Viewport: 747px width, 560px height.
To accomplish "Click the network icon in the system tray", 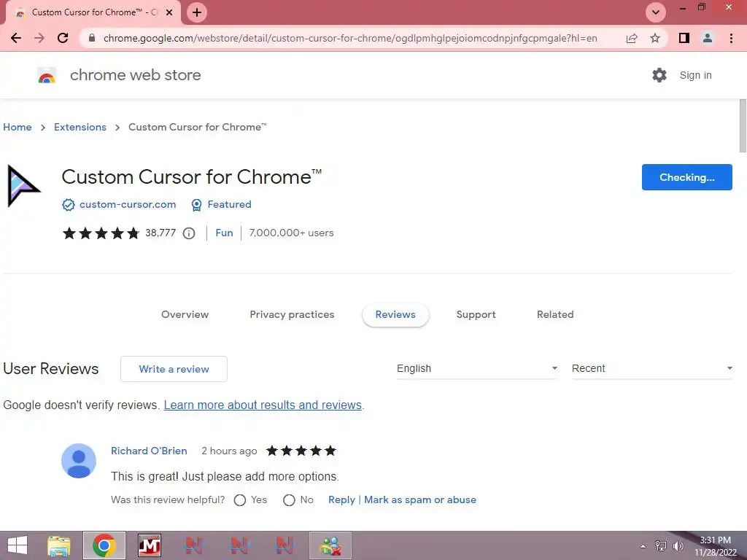I will coord(661,546).
